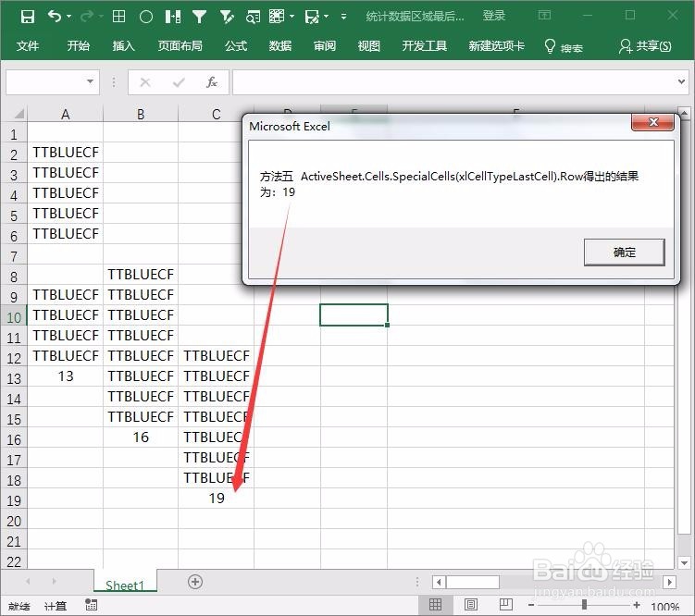Screen dimensions: 695x616
Task: Click the borders grid icon in toolbar
Action: [118, 17]
